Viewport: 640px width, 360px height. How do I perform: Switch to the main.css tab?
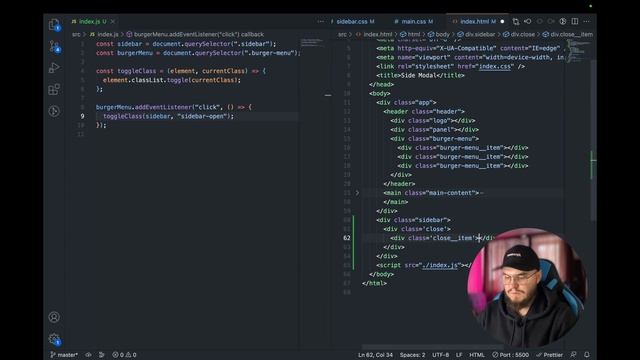(x=414, y=21)
